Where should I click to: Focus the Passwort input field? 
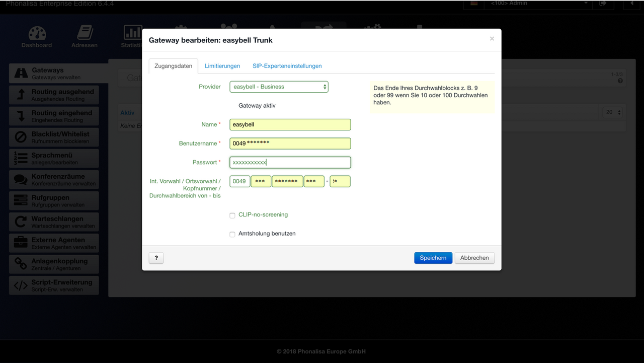(x=290, y=163)
